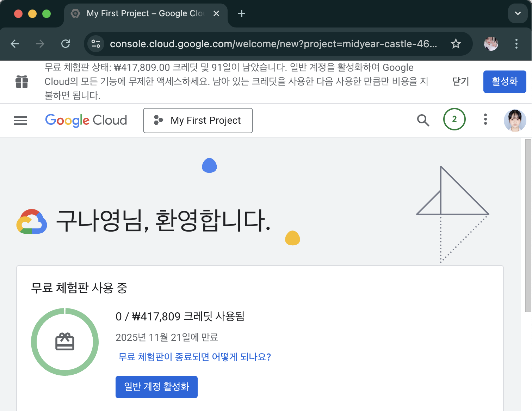Close the My First Project tab

[x=216, y=13]
